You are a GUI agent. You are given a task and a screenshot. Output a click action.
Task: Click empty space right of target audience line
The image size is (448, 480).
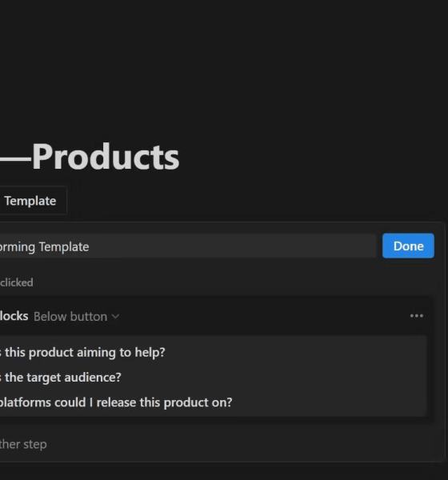(x=273, y=378)
